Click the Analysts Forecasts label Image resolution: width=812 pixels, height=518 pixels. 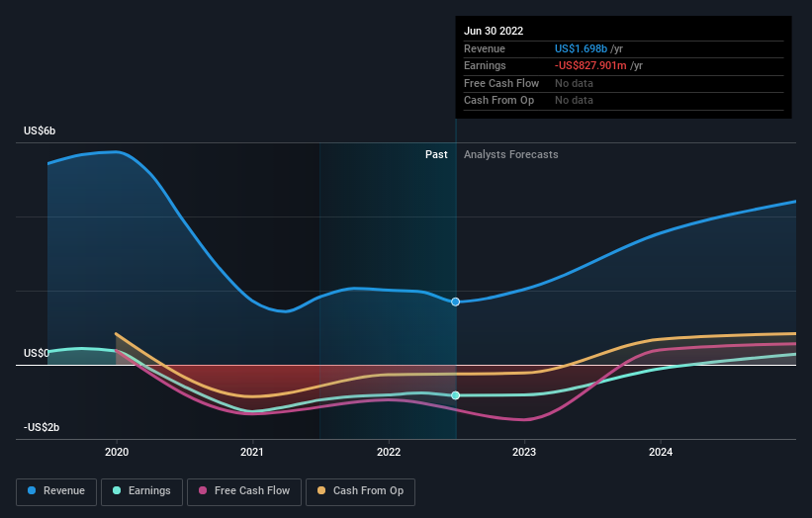click(510, 154)
